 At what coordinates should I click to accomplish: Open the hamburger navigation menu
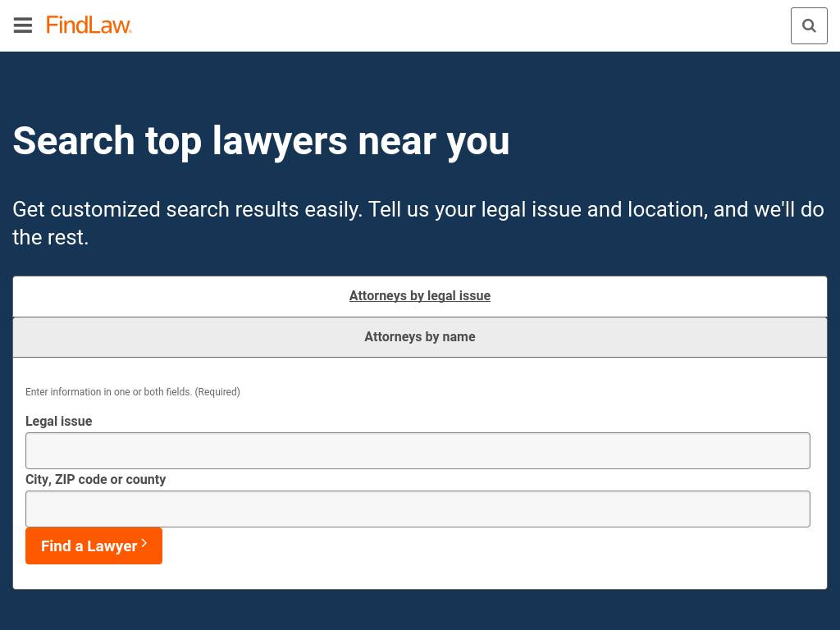[23, 25]
